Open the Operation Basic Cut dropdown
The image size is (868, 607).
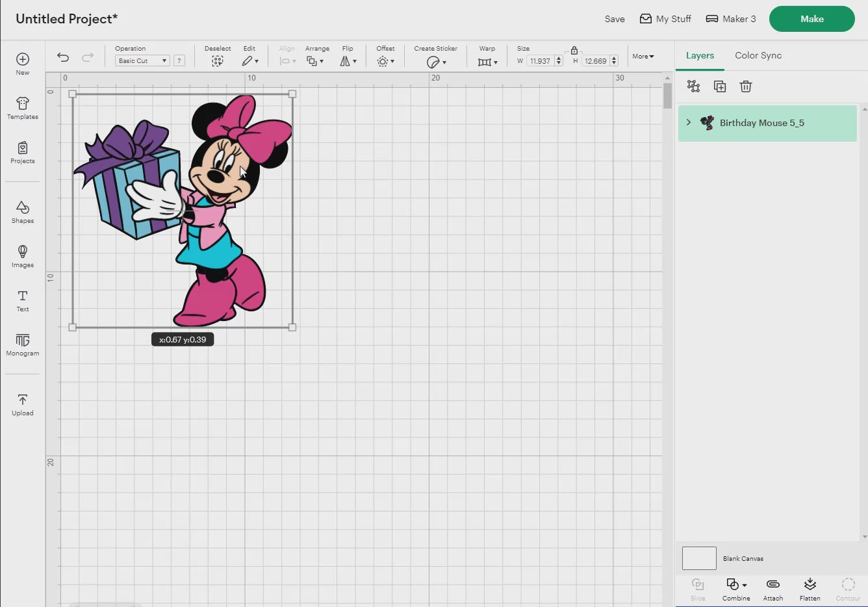(x=142, y=60)
